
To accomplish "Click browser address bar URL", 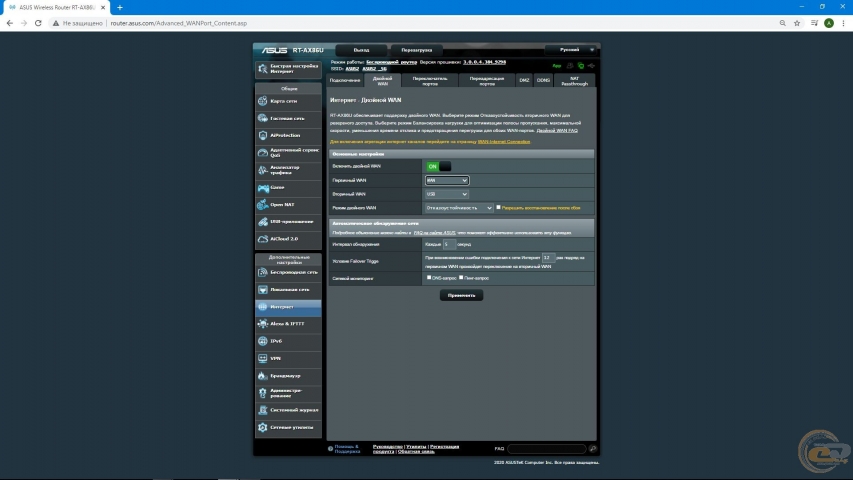I will (x=179, y=23).
